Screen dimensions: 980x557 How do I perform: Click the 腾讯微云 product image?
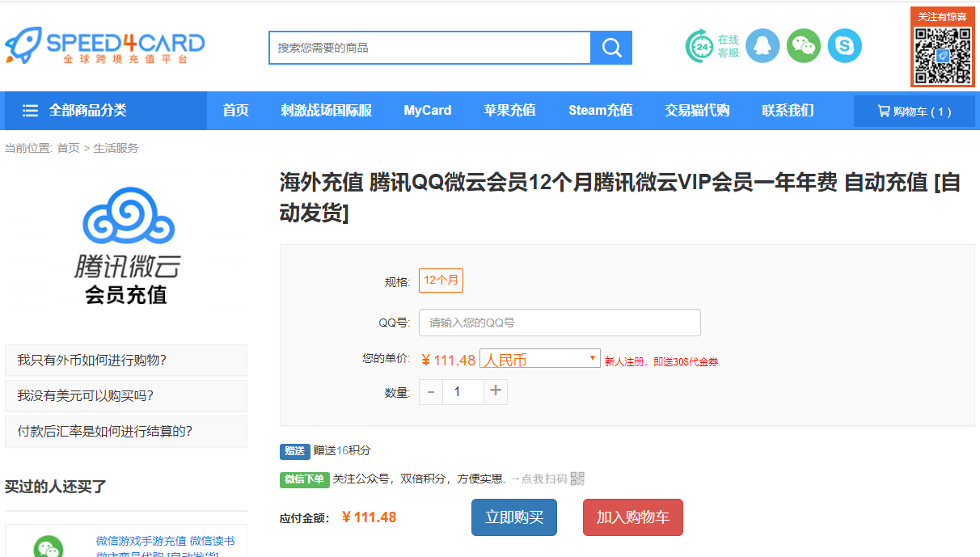point(126,247)
